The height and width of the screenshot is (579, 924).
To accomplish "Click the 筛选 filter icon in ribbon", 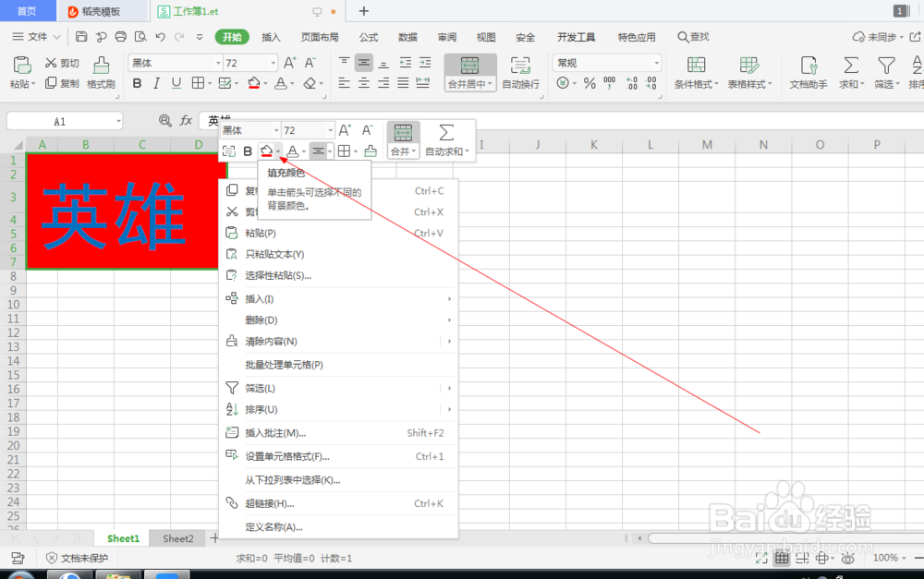I will pos(886,66).
